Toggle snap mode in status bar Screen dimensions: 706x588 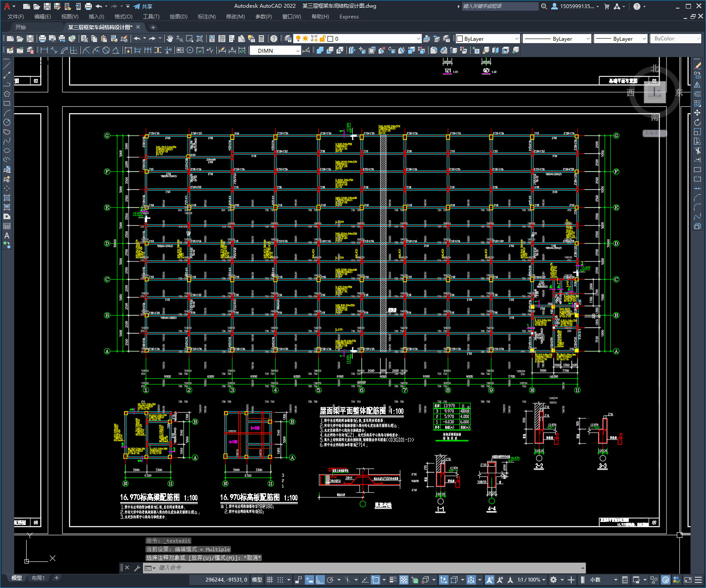[x=280, y=580]
